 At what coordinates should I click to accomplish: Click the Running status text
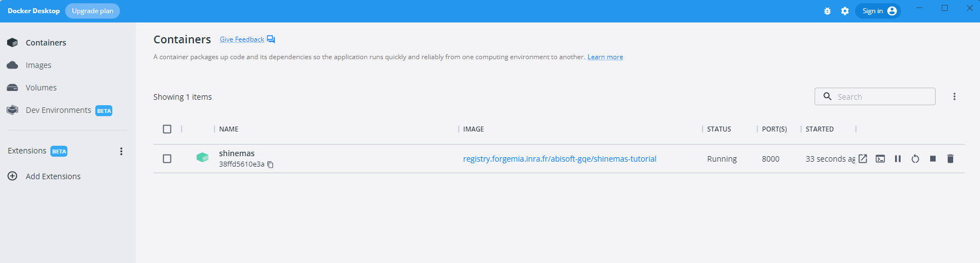(721, 159)
